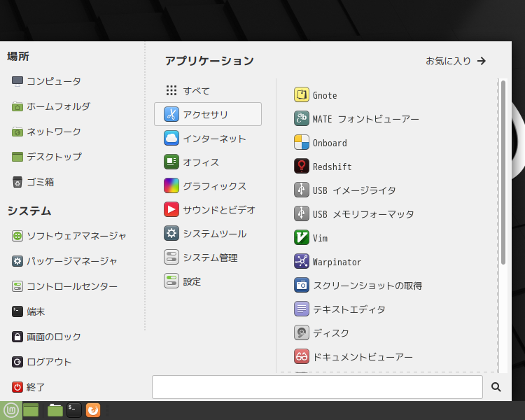525x420 pixels.
Task: Launch Firefox from the panel
Action: pos(93,410)
